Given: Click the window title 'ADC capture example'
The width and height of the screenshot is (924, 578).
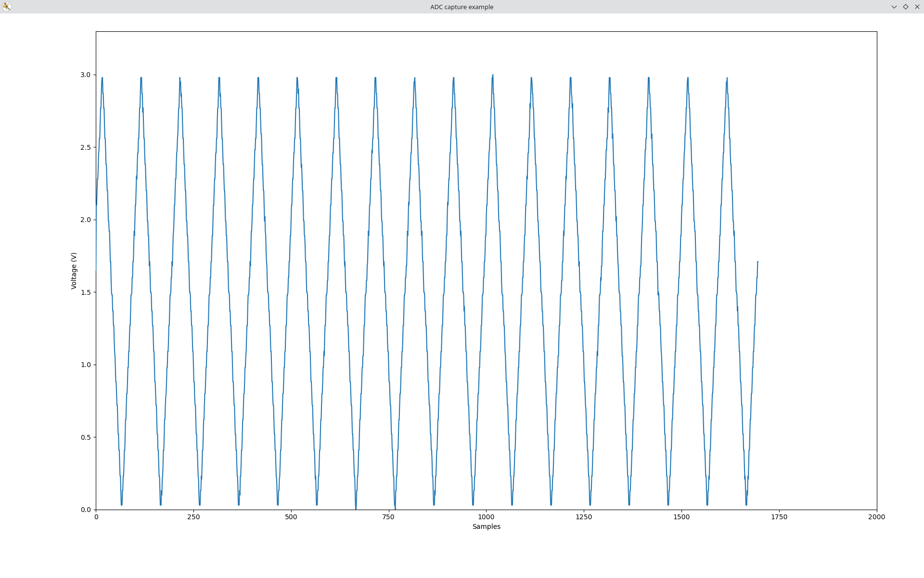Looking at the screenshot, I should click(462, 7).
